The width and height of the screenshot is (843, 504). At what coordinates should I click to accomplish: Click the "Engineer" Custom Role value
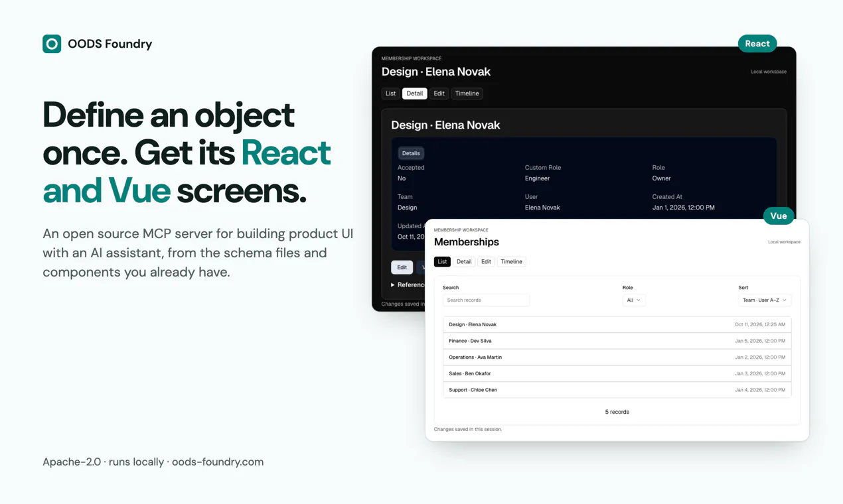(x=538, y=178)
